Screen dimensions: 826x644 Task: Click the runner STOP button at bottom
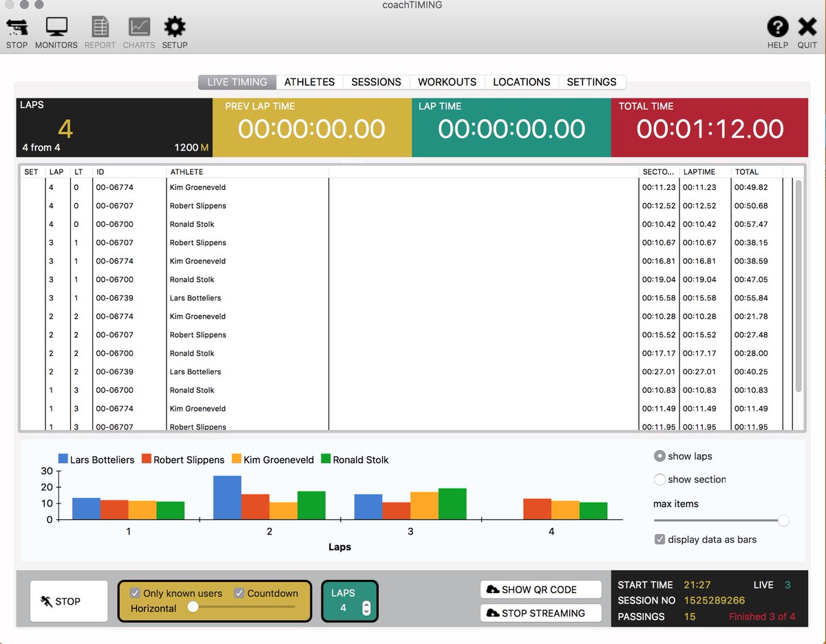point(69,601)
